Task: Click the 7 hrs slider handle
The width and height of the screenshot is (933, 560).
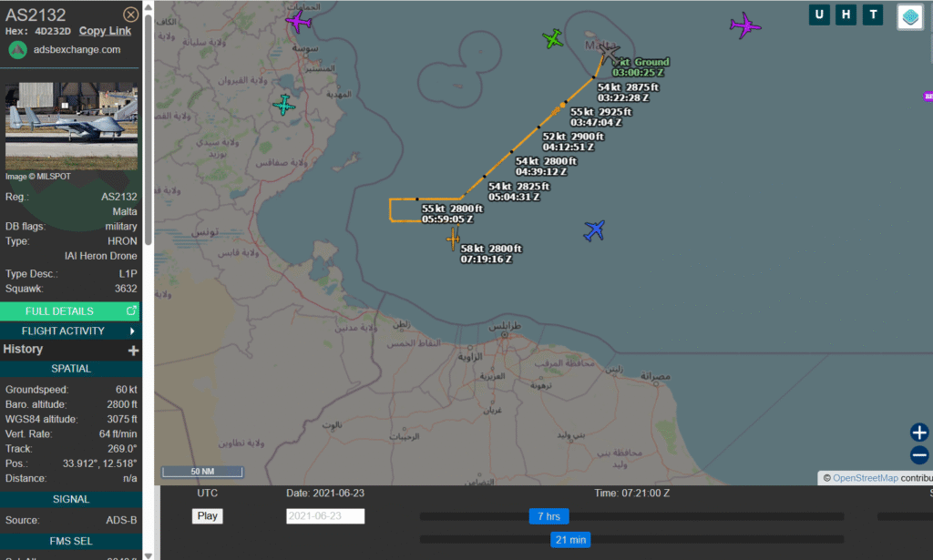Action: [549, 516]
